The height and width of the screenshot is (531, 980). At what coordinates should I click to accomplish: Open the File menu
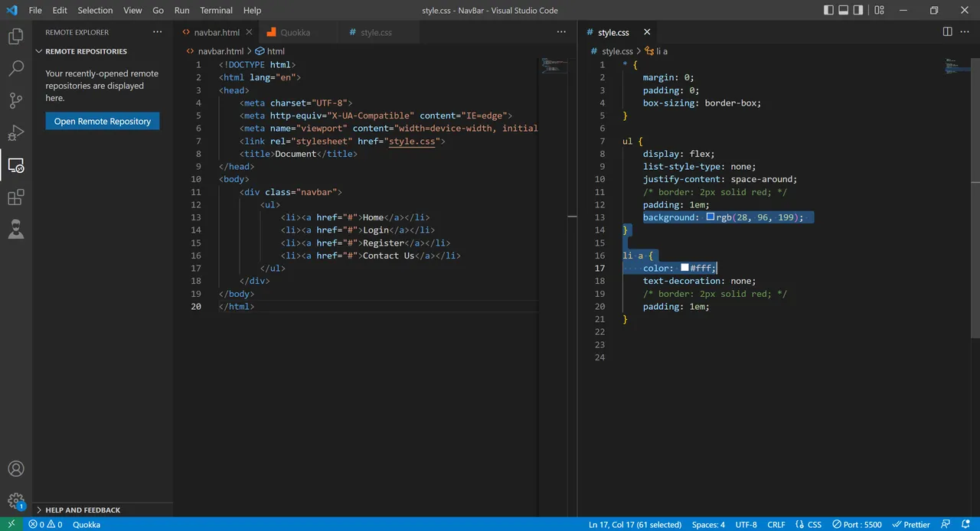[x=35, y=10]
